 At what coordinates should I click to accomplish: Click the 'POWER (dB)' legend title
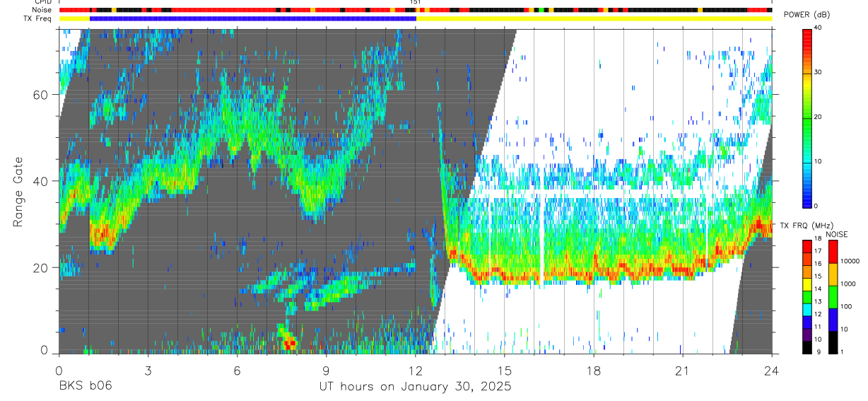[807, 15]
